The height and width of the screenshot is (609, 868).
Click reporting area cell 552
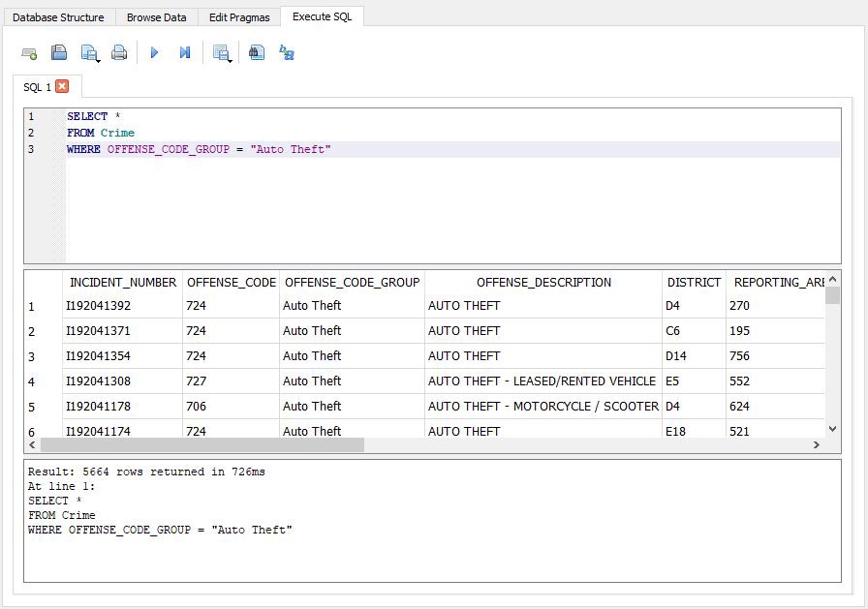[x=775, y=381]
